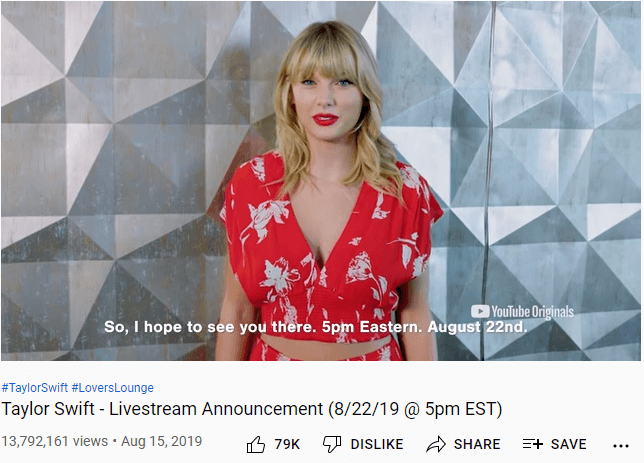Choose the SHARE text button
The width and height of the screenshot is (644, 463).
pyautogui.click(x=477, y=444)
